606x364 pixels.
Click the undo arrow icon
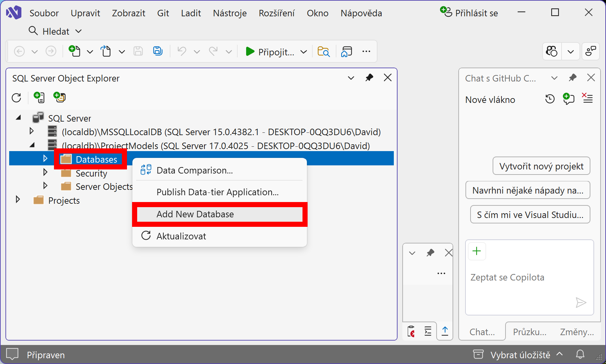[182, 51]
